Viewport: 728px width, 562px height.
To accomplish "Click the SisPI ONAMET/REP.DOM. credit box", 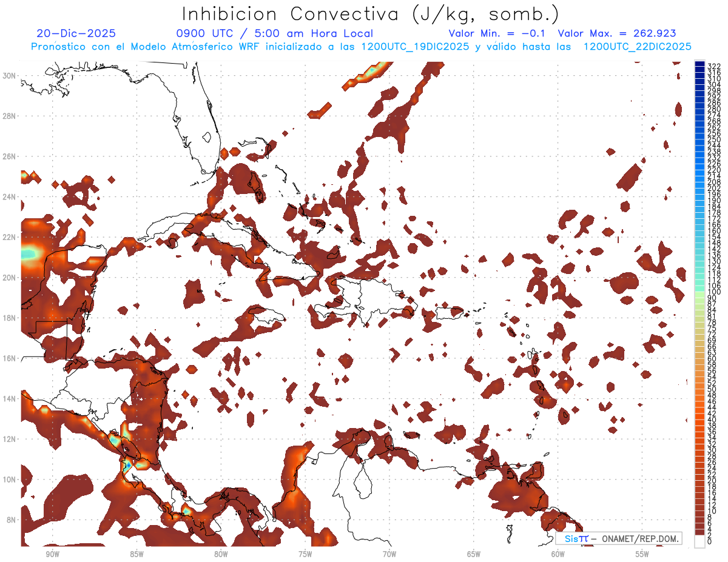I will pos(619,538).
